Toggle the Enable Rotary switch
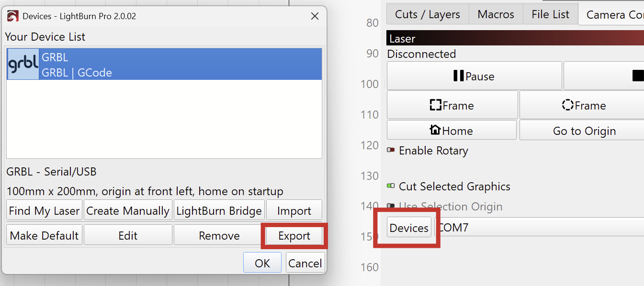Viewport: 644px width, 286px height. point(391,151)
